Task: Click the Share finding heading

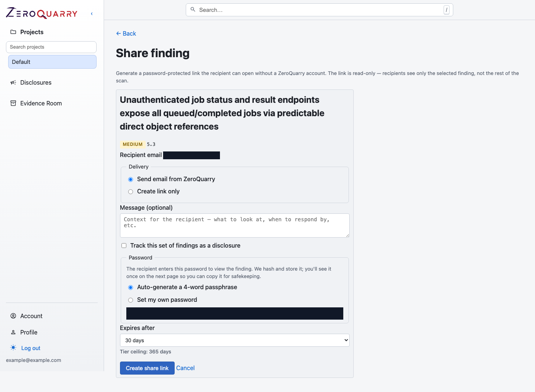Action: pos(153,53)
